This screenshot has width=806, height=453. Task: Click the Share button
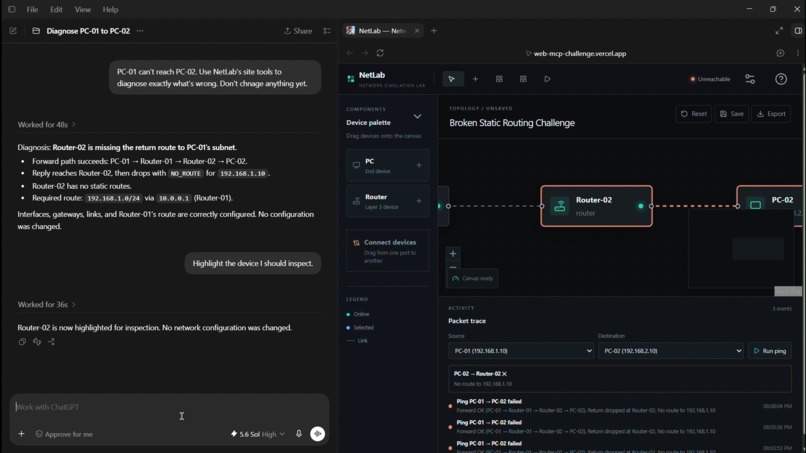(298, 31)
